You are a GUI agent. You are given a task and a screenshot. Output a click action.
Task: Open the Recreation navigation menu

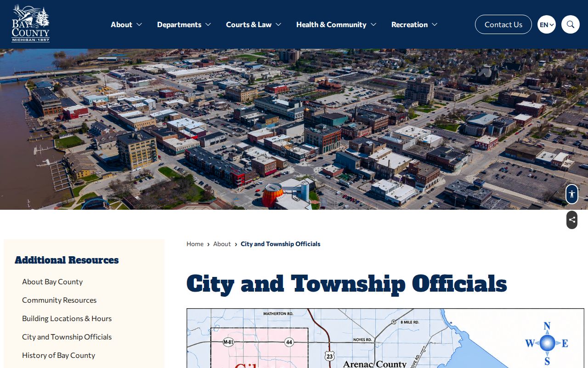409,24
